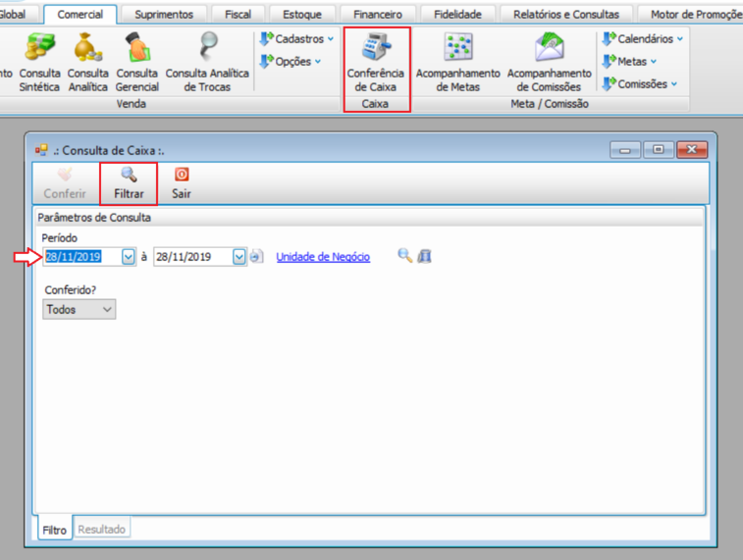This screenshot has height=560, width=743.
Task: Minimize the Consulta de Caixa window
Action: pos(625,150)
